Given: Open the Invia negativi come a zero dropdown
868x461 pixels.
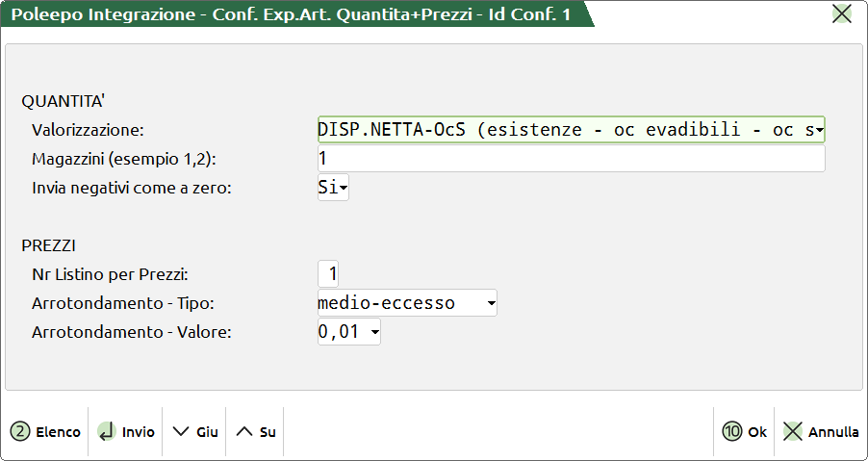Looking at the screenshot, I should pyautogui.click(x=343, y=189).
